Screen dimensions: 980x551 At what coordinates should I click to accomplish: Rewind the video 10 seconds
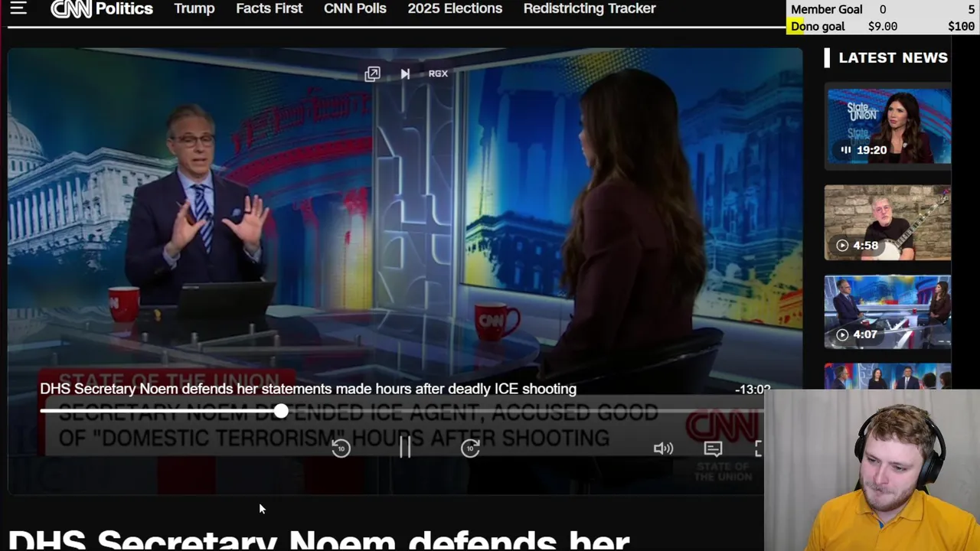[x=341, y=448]
